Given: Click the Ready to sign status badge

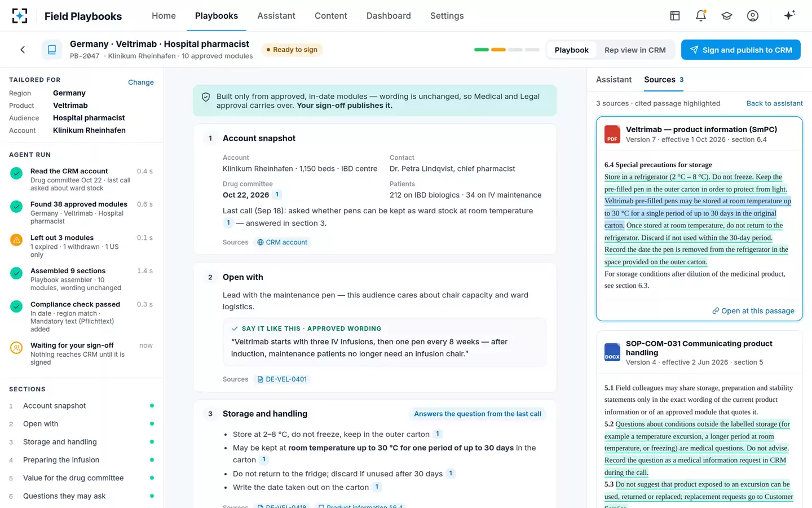Looking at the screenshot, I should click(292, 50).
